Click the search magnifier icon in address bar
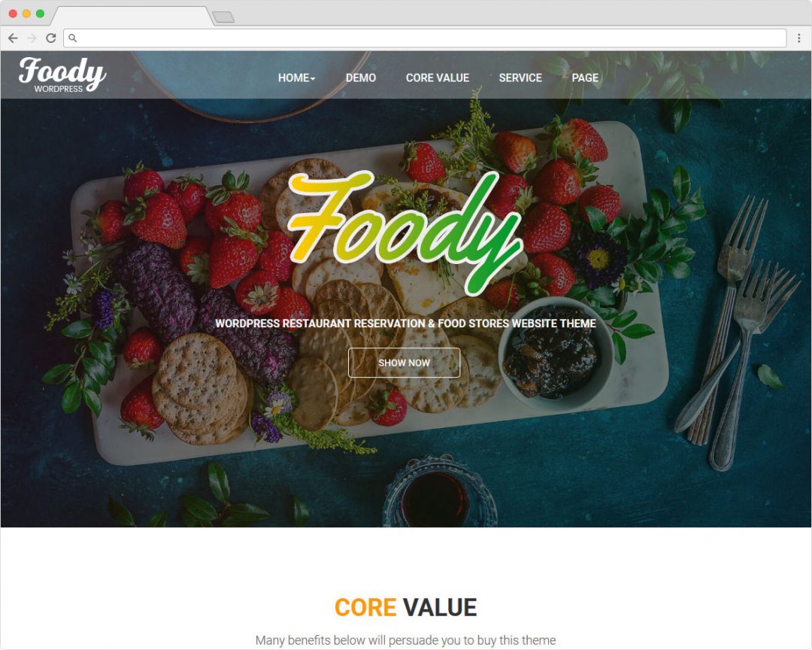This screenshot has width=812, height=650. click(x=72, y=38)
